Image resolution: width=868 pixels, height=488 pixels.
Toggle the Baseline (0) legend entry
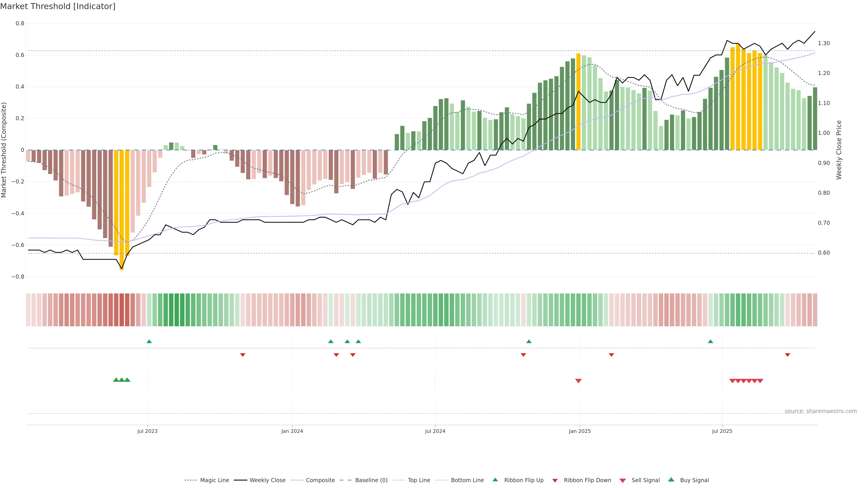[x=371, y=480]
